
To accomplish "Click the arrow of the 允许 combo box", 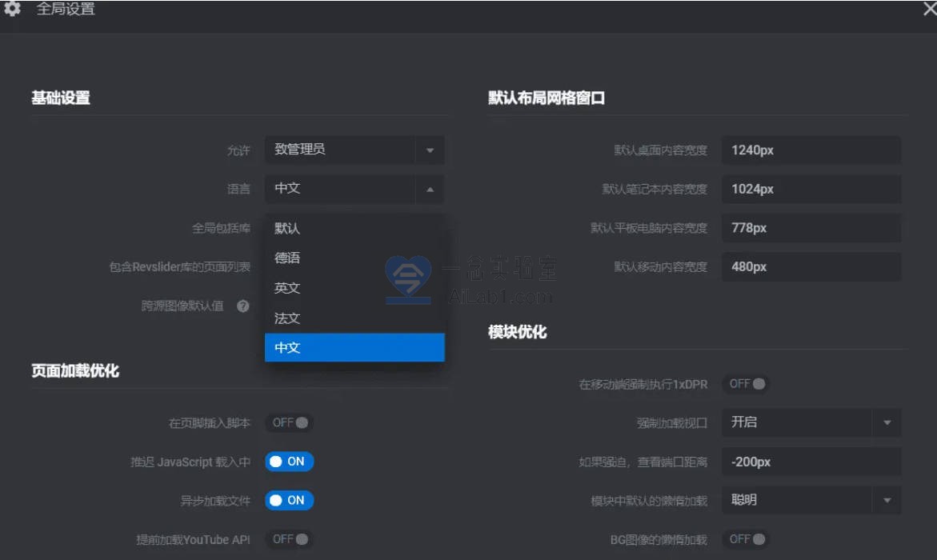I will pyautogui.click(x=430, y=150).
